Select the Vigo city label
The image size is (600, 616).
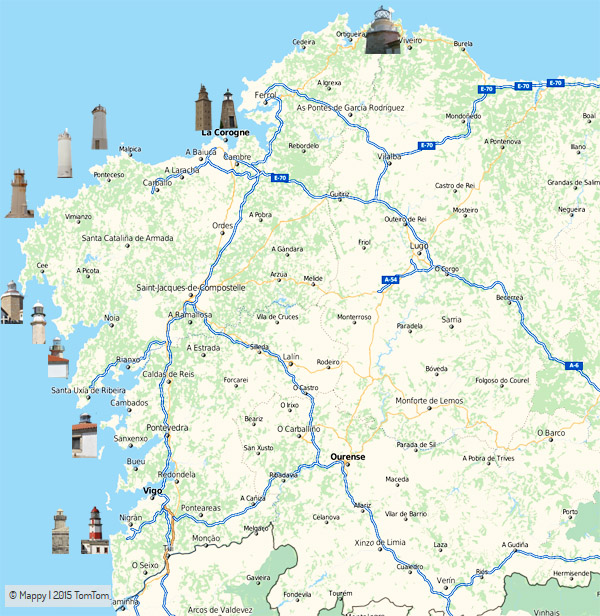click(152, 491)
